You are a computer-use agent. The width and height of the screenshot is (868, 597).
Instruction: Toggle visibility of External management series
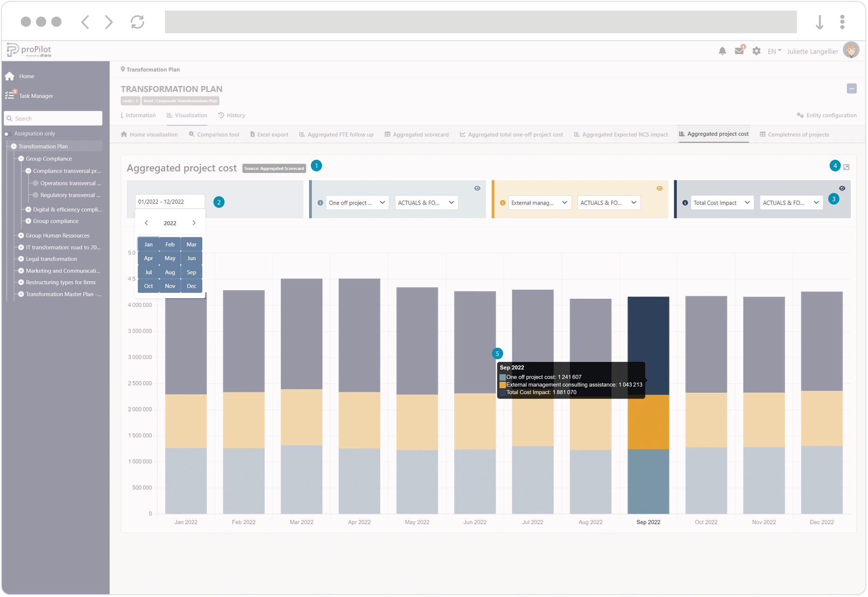point(660,188)
